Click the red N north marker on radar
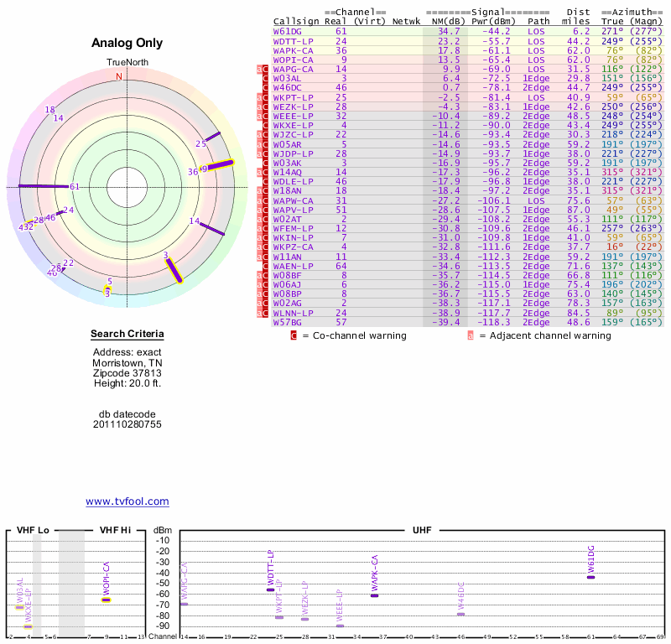 click(118, 76)
